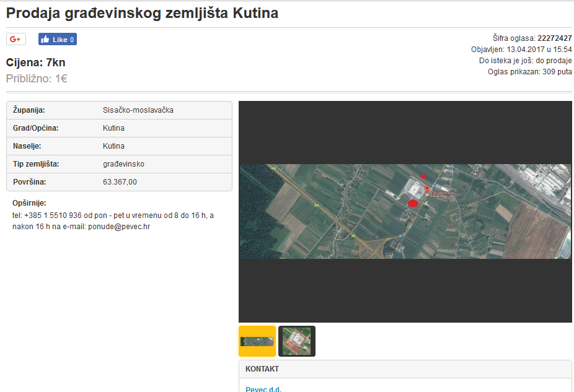Viewport: 574px width, 392px height.
Task: Click the Tip zemljišta građevinsko row
Action: click(119, 164)
